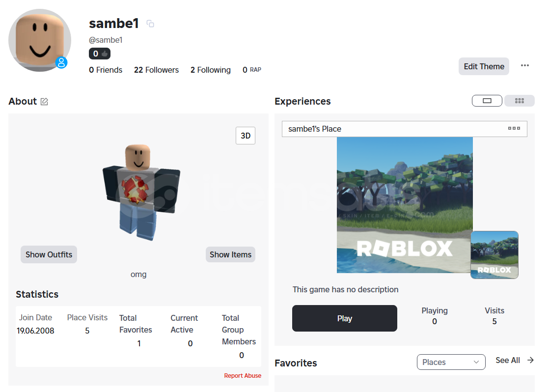Open the 22 Followers list
This screenshot has height=392, width=549.
point(156,70)
